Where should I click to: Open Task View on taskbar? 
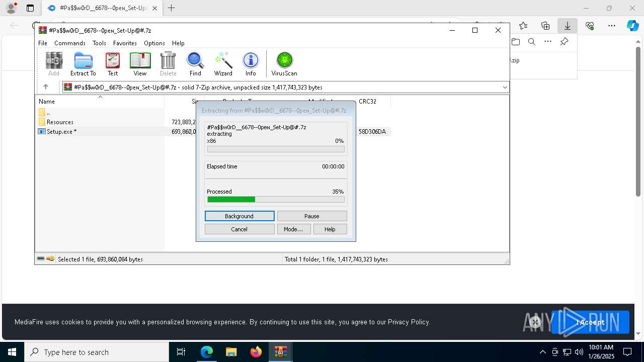(181, 352)
